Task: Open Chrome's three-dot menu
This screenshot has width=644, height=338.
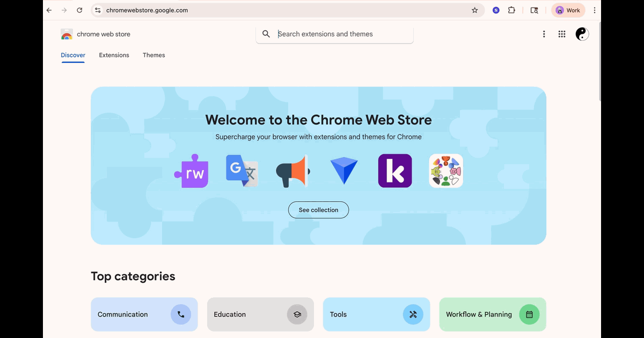Action: (594, 10)
